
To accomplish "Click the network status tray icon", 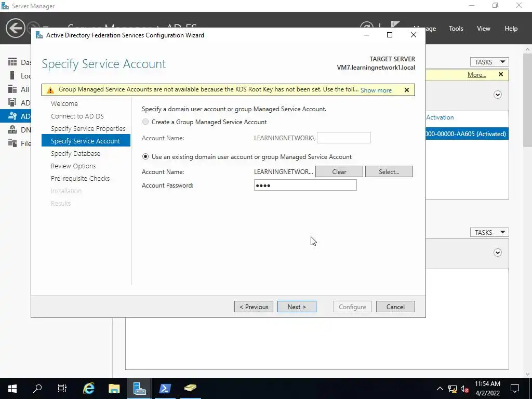I will [453, 389].
